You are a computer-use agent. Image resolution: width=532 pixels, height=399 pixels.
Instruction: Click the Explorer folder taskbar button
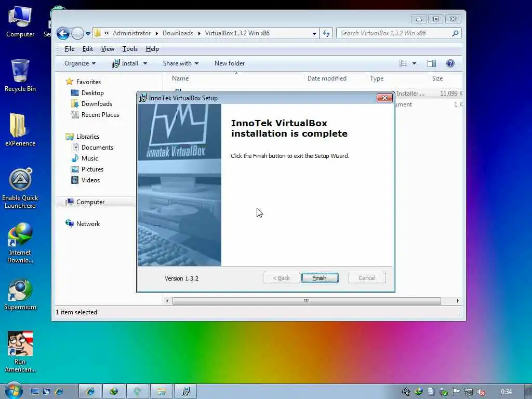click(162, 392)
